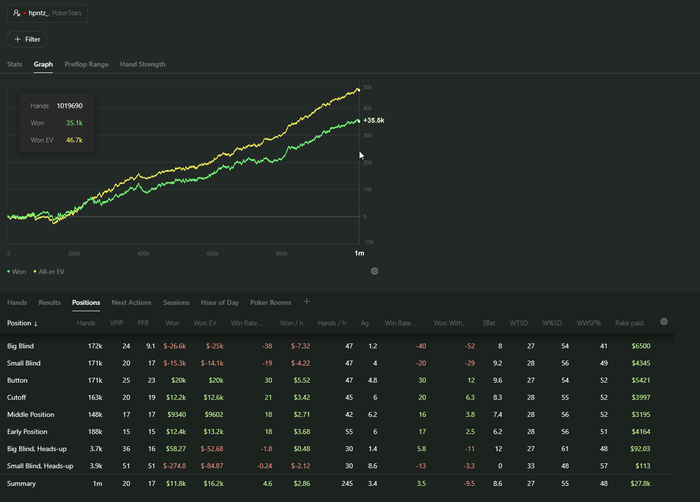Go to the Hour of Day tab
Viewport: 700px width, 502px height.
click(220, 301)
